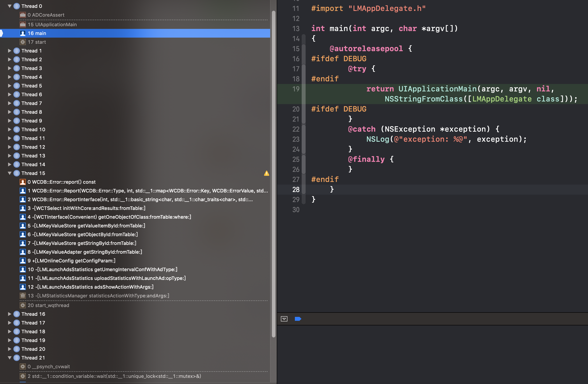Screen dimensions: 588x384
Task: Collapse Thread 0 disclosure triangle
Action: 10,6
